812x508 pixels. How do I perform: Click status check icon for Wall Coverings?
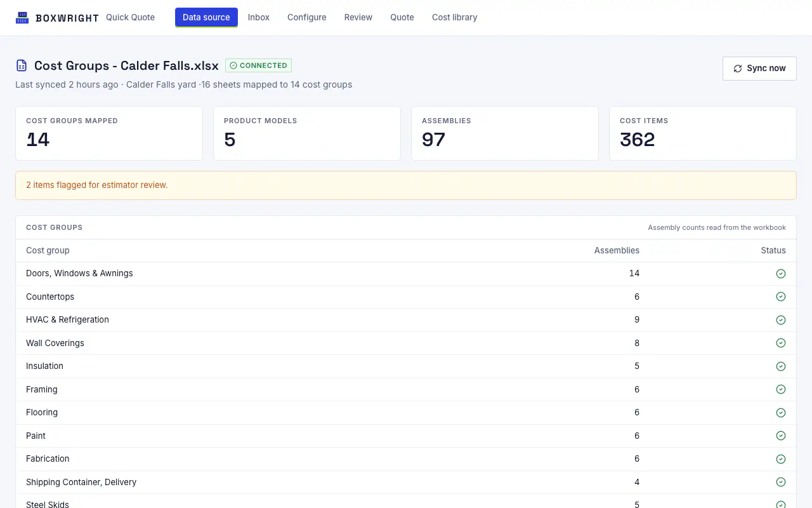pyautogui.click(x=781, y=343)
